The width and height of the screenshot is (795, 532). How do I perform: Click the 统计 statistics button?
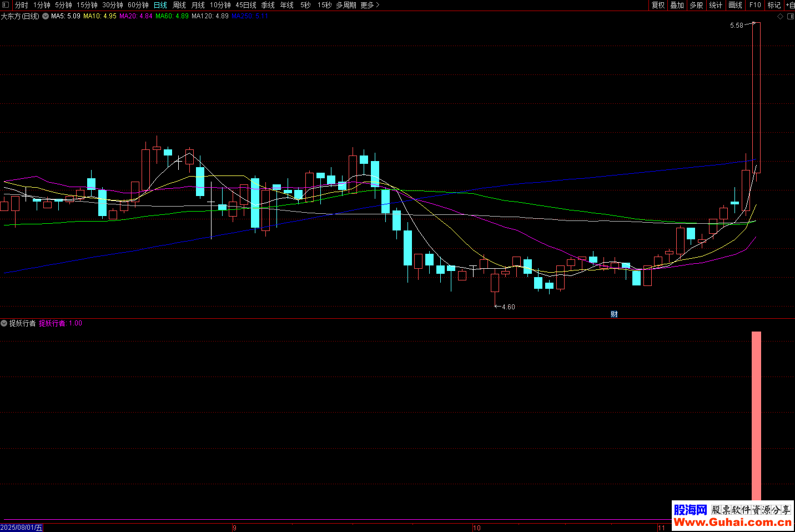(716, 5)
